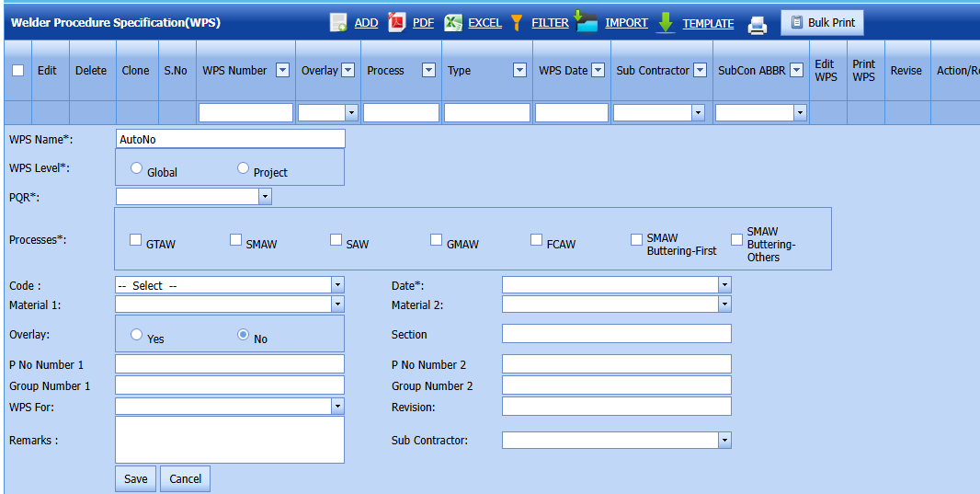Screen dimensions: 980x494
Task: Click the printer icon
Action: point(757,25)
